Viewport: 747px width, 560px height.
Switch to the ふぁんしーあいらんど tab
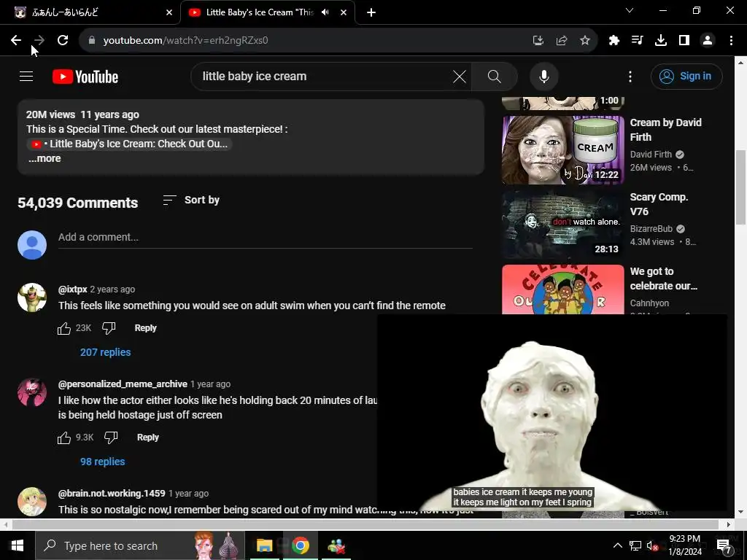(x=90, y=12)
